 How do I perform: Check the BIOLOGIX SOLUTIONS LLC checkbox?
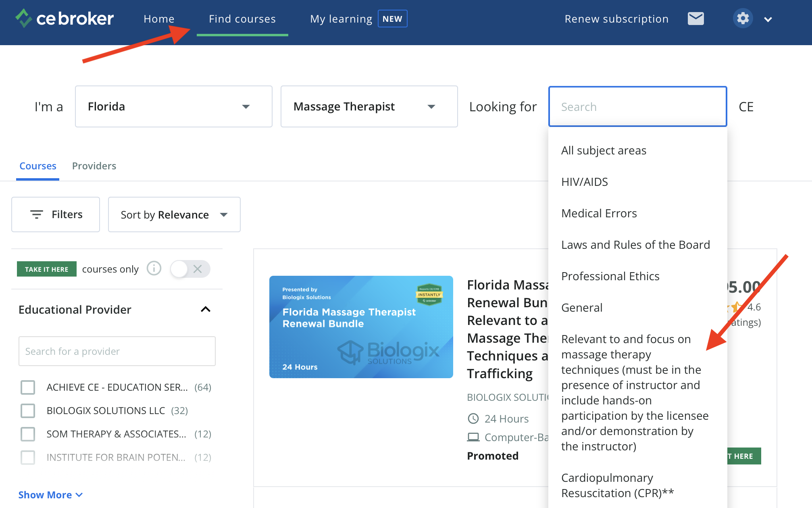(28, 411)
